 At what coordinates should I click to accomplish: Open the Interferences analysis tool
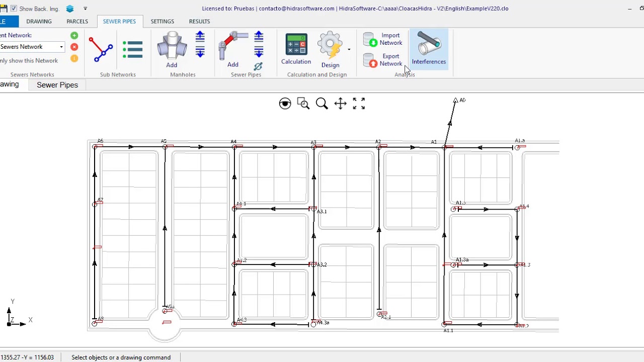pos(429,49)
